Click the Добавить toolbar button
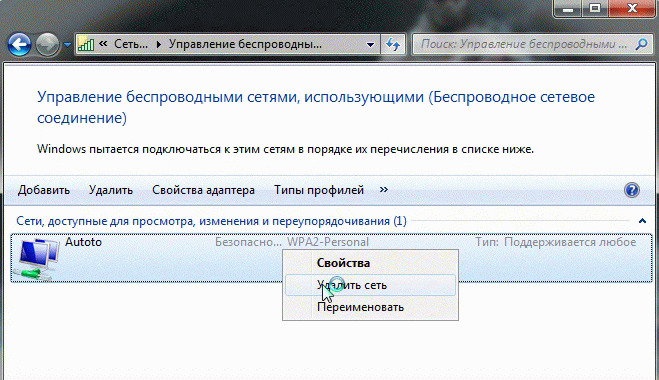 (x=44, y=190)
